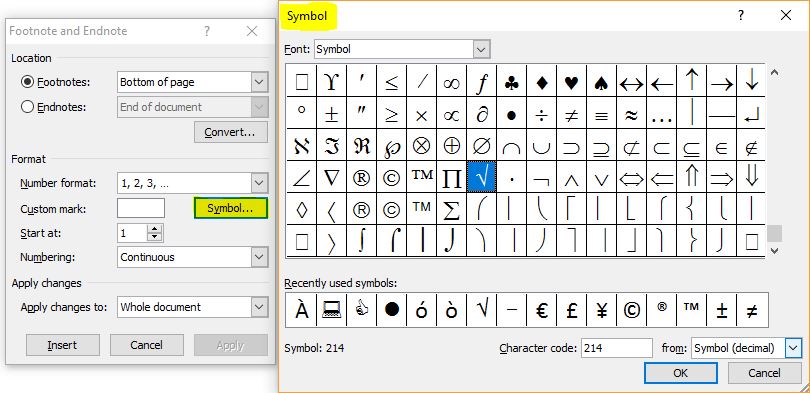Increase the Start at value with up arrow
The image size is (810, 393).
point(154,228)
